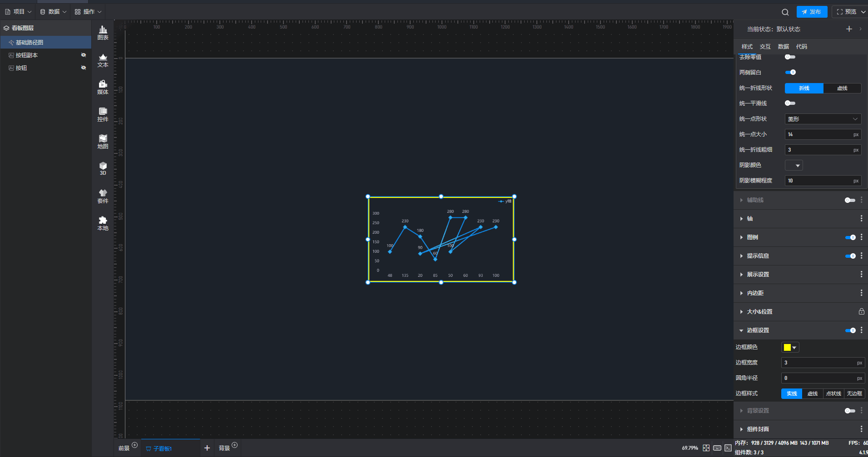
Task: Disable the 两侧留白 switch
Action: coord(790,72)
